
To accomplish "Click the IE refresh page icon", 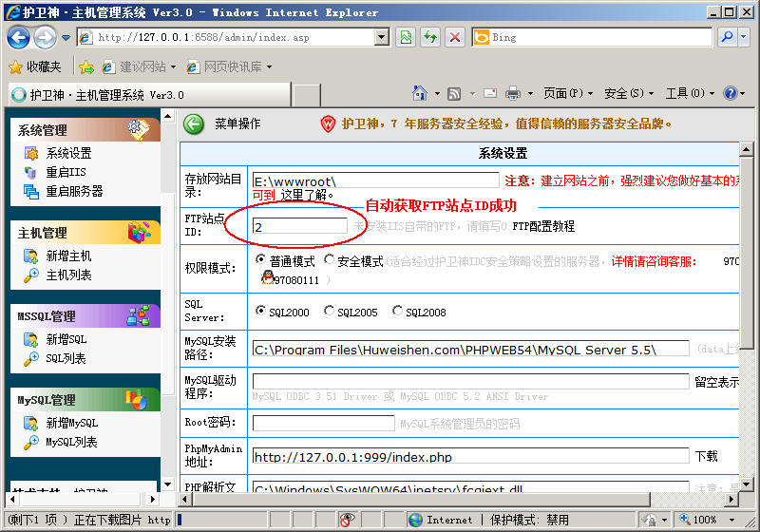I will coord(430,37).
